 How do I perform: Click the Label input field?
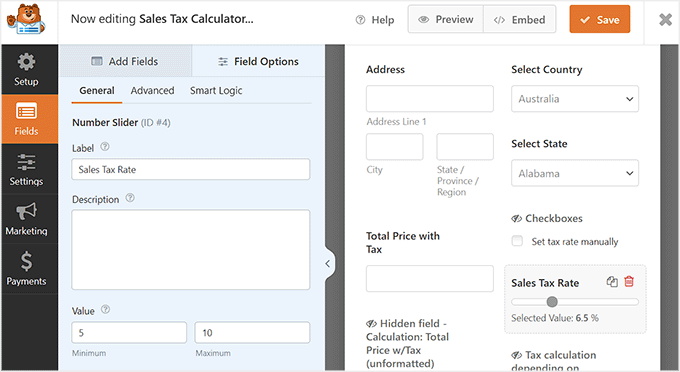191,169
